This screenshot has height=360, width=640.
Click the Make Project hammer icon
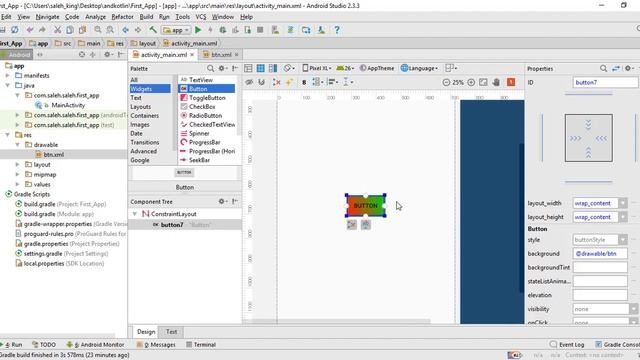[x=153, y=30]
